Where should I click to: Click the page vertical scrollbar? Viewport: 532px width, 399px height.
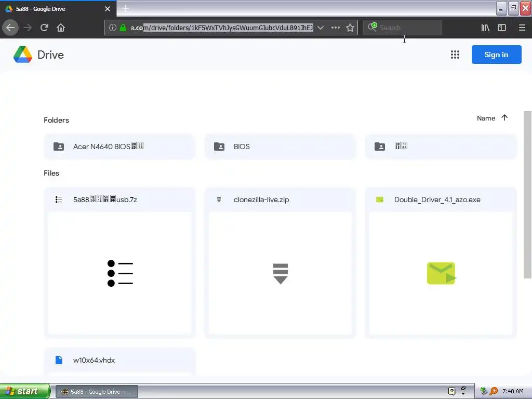[528, 195]
